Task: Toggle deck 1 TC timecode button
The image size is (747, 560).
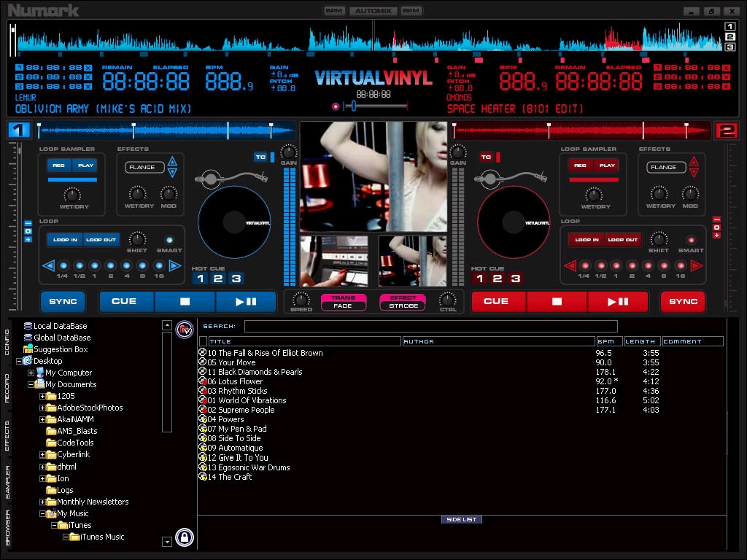Action: [x=260, y=157]
